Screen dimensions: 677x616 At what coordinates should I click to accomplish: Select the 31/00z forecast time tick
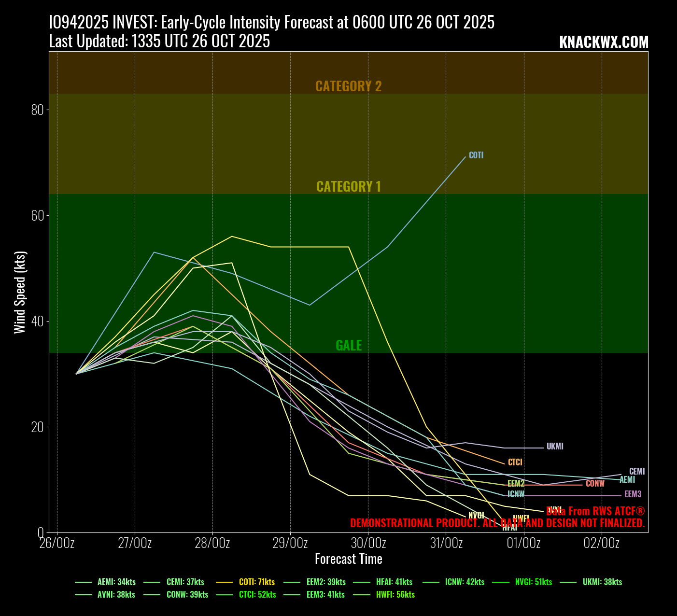tap(446, 543)
